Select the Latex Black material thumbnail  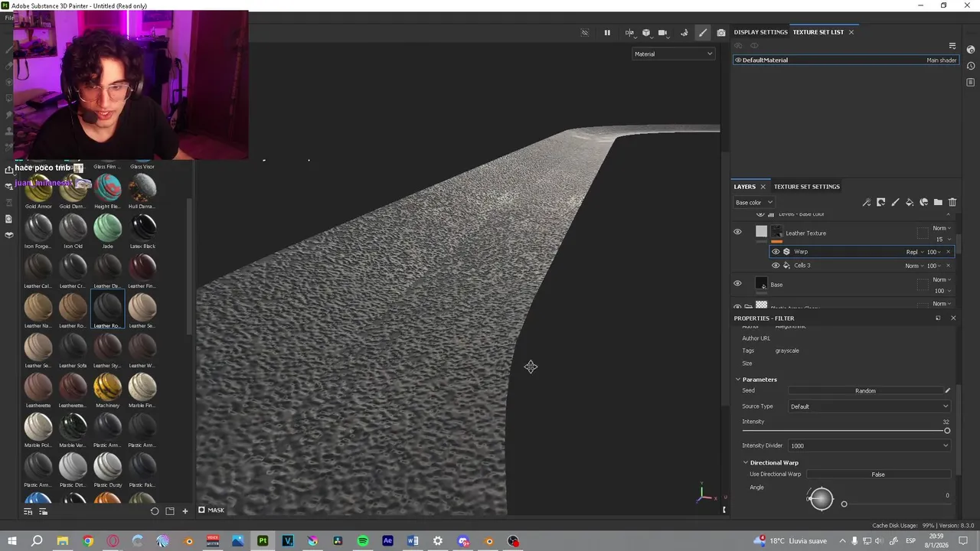coord(142,227)
